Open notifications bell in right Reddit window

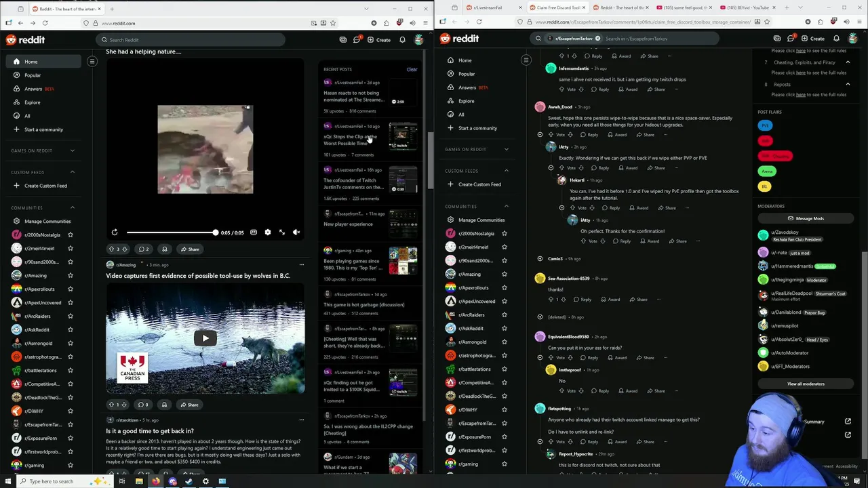tap(836, 39)
